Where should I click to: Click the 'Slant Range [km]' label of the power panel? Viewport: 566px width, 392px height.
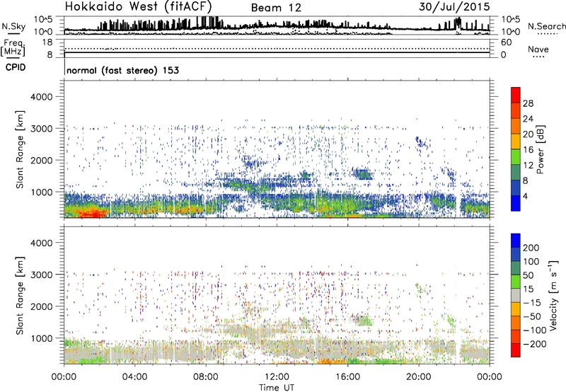(20, 149)
